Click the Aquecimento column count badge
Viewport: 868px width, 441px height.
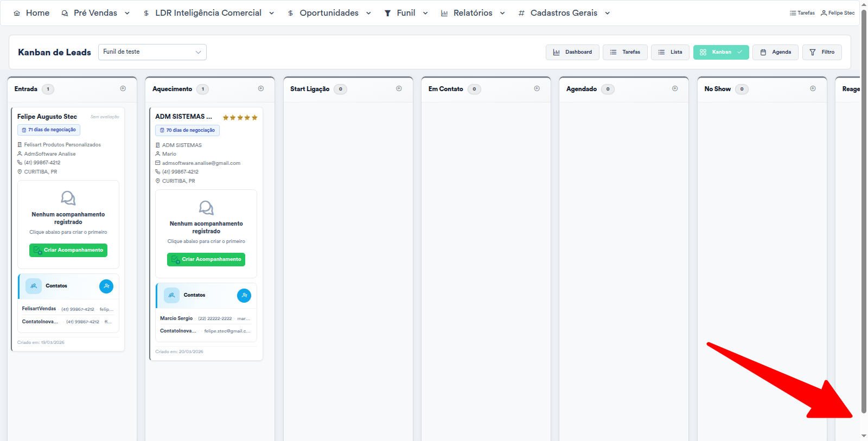[x=203, y=89]
